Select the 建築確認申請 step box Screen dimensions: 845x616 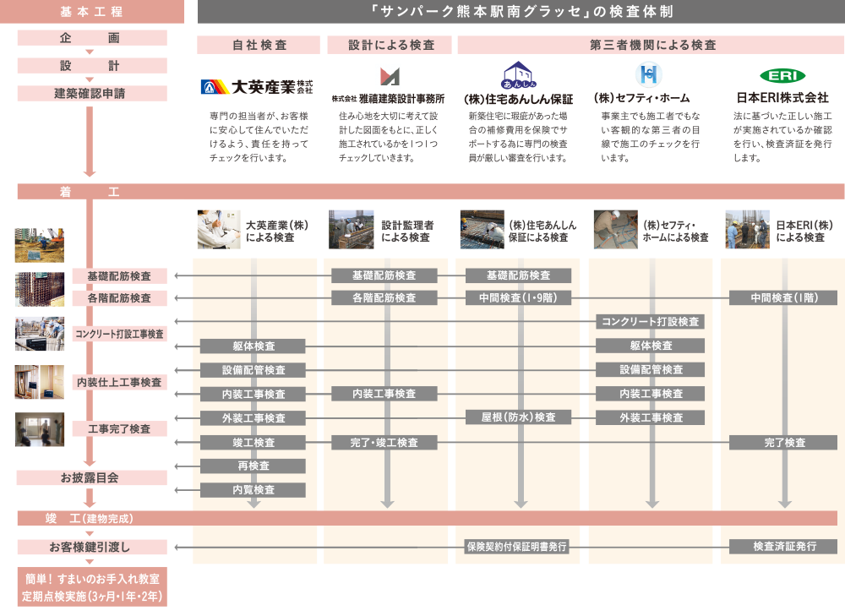click(92, 93)
